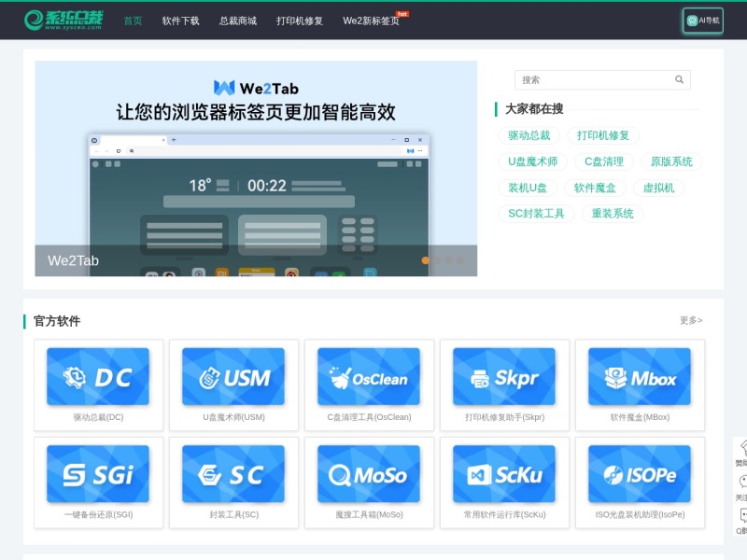This screenshot has width=747, height=560.
Task: Open the 首页 navigation tab
Action: 133,21
